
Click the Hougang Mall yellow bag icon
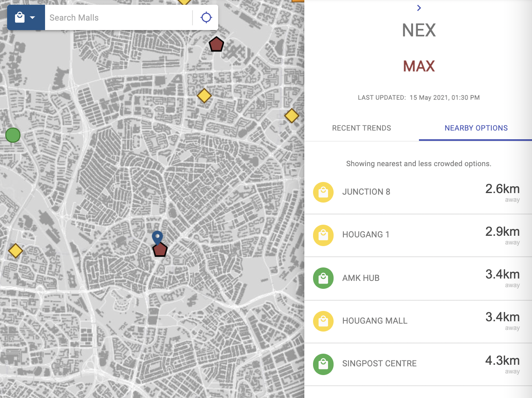323,321
